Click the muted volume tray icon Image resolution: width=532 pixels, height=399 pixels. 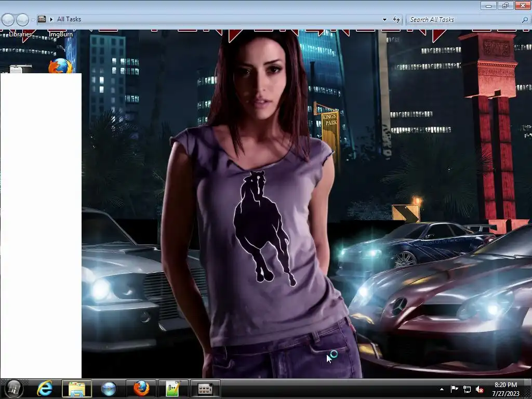click(480, 390)
